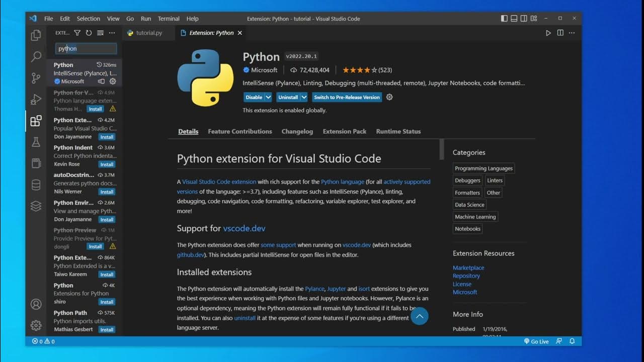Image resolution: width=644 pixels, height=362 pixels.
Task: Click the notifications bell in status bar
Action: click(x=572, y=341)
